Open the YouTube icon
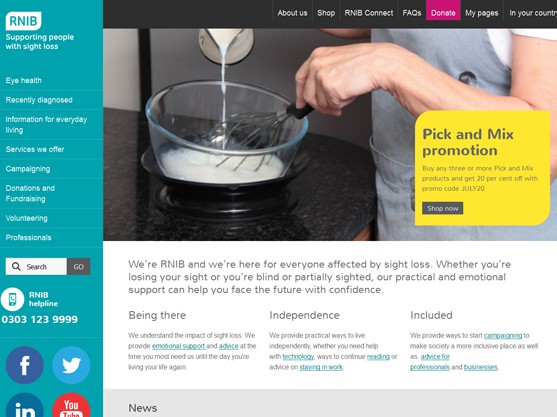This screenshot has width=557, height=417. click(x=71, y=405)
